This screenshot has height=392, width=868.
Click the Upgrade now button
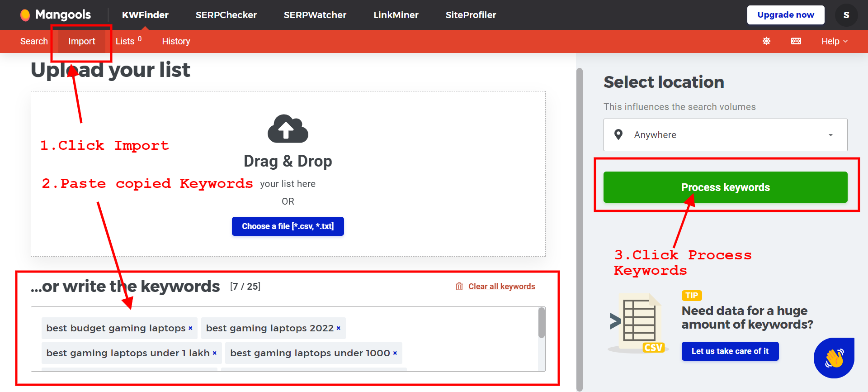point(786,15)
